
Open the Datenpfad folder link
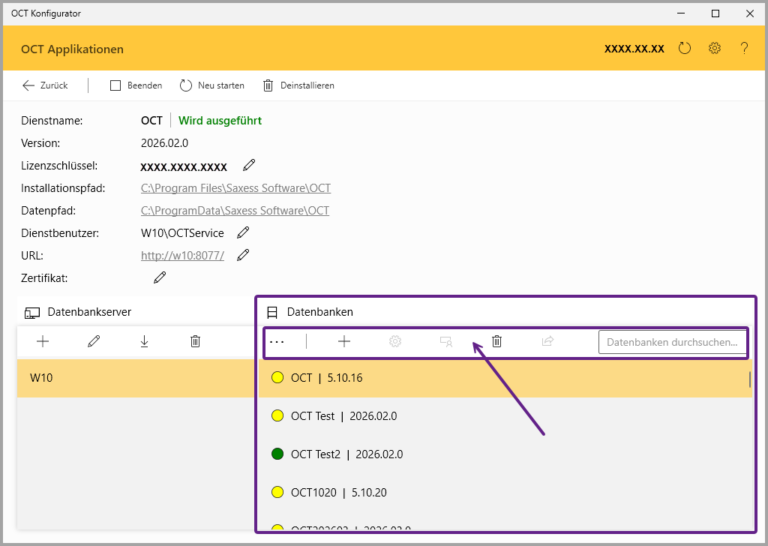(x=235, y=211)
